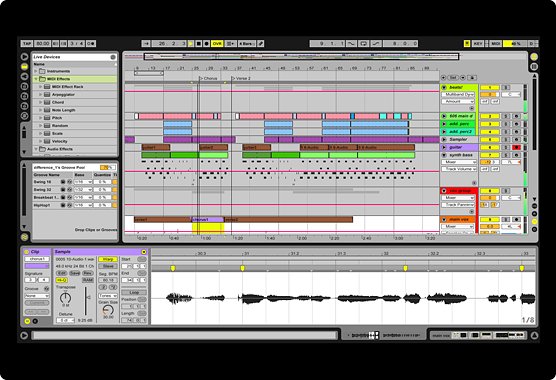Image resolution: width=556 pixels, height=380 pixels.
Task: Enable the Warp button in Sample panel
Action: 108,259
